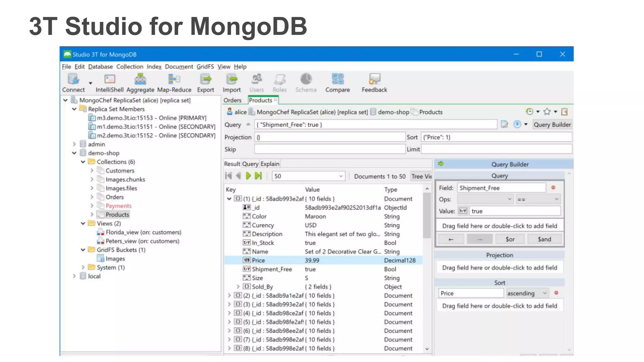
Task: Open the Ops == operator dropdown
Action: pyautogui.click(x=538, y=199)
